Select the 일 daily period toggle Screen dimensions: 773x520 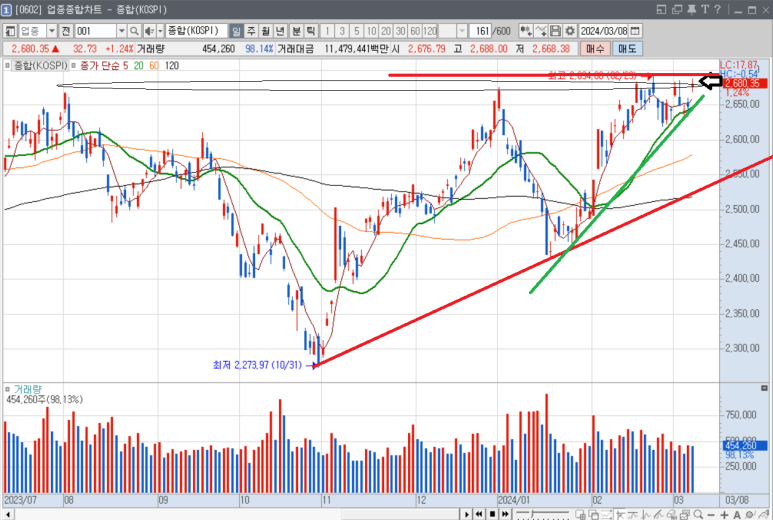(237, 31)
